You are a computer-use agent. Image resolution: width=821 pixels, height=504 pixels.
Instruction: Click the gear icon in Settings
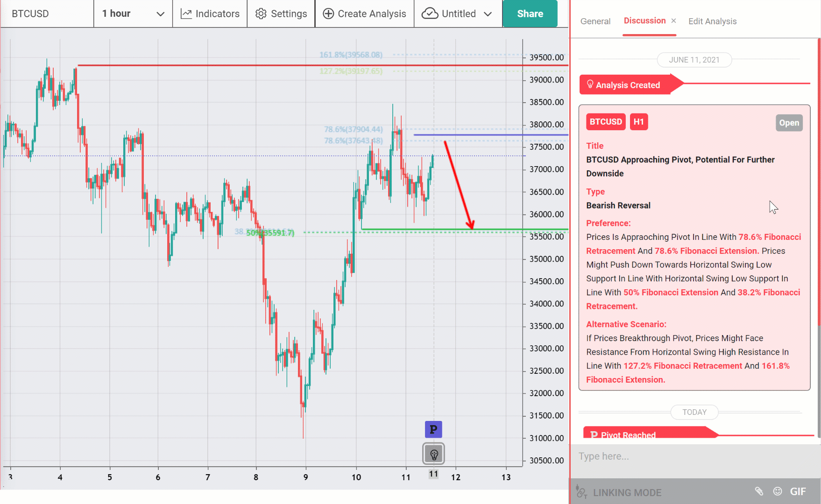click(261, 14)
